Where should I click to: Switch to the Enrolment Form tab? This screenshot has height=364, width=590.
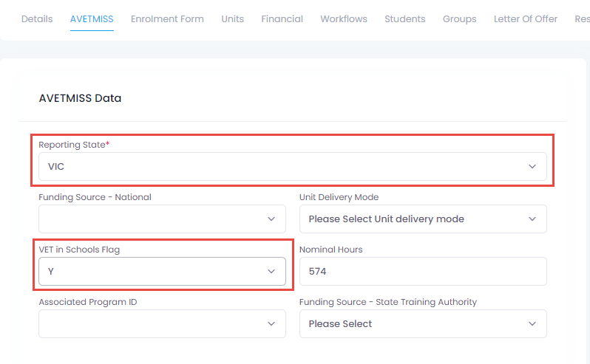[x=167, y=18]
